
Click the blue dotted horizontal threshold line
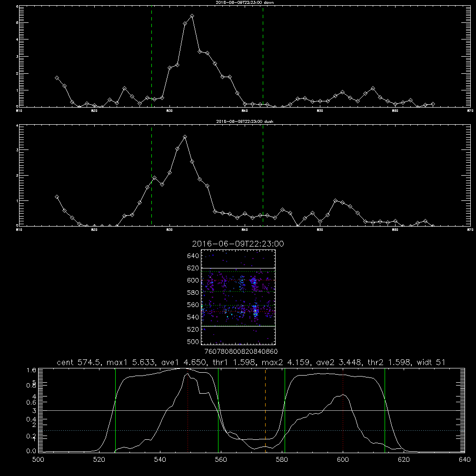coord(251,430)
